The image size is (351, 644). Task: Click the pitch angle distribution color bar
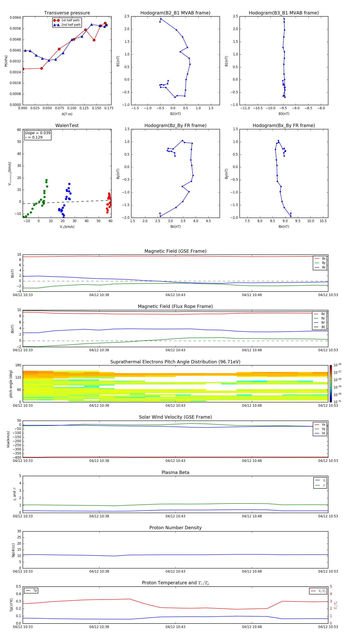(x=331, y=383)
